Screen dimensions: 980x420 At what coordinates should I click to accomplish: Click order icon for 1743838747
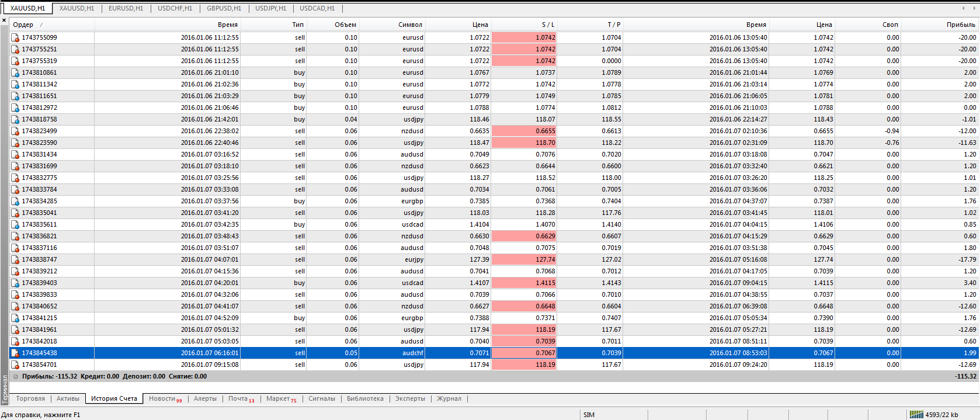15,259
